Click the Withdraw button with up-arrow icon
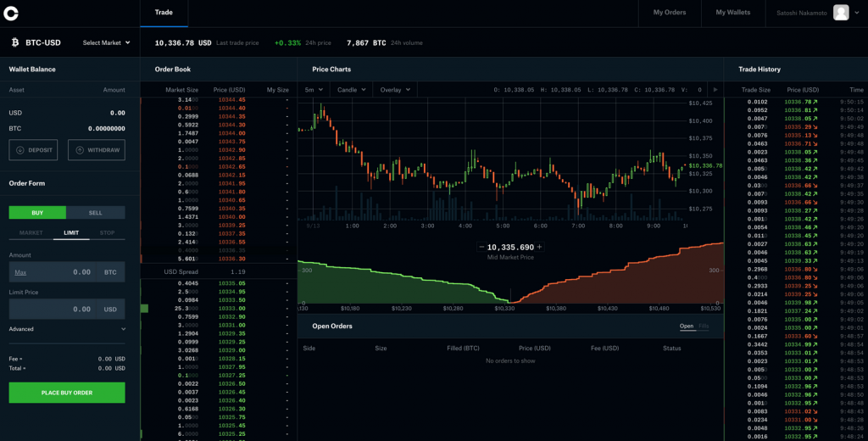Viewport: 868px width, 441px height. tap(97, 150)
